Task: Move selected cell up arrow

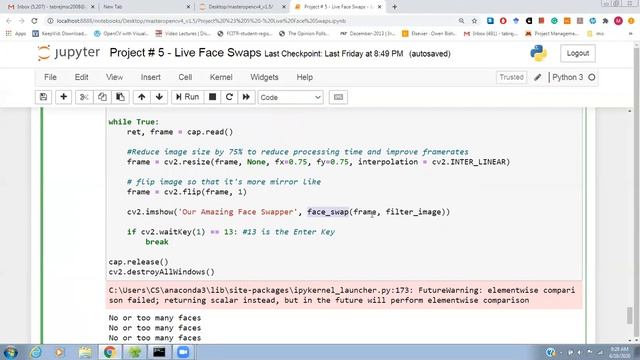Action: (x=141, y=97)
